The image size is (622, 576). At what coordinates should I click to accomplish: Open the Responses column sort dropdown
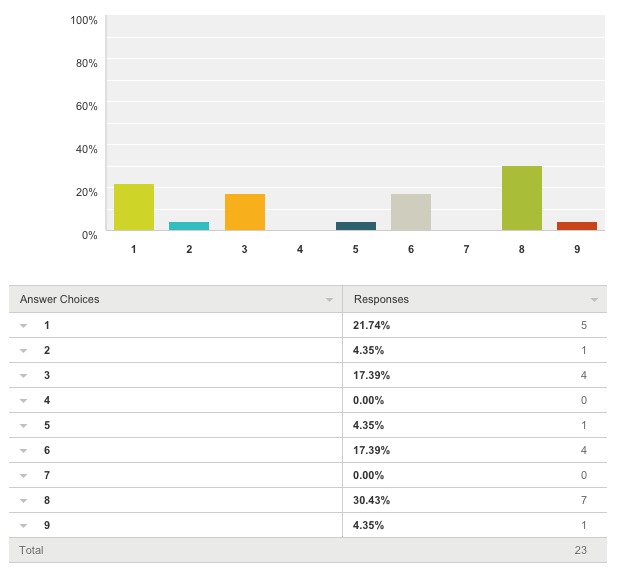click(595, 300)
